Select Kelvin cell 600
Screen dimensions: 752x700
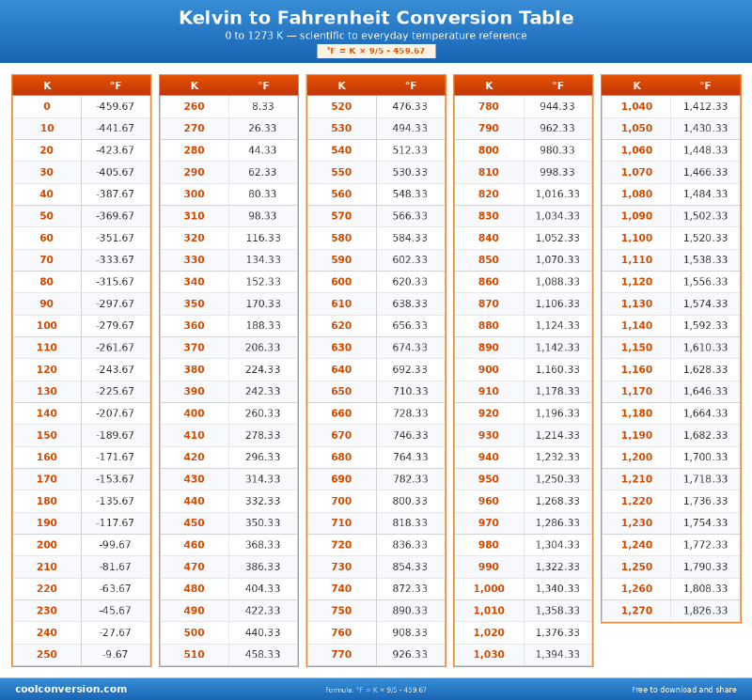[x=341, y=282]
